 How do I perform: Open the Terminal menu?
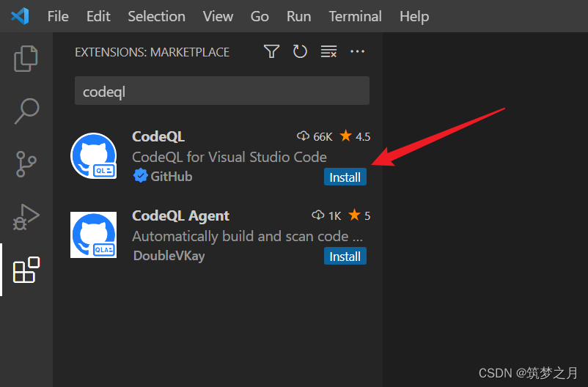[x=355, y=16]
